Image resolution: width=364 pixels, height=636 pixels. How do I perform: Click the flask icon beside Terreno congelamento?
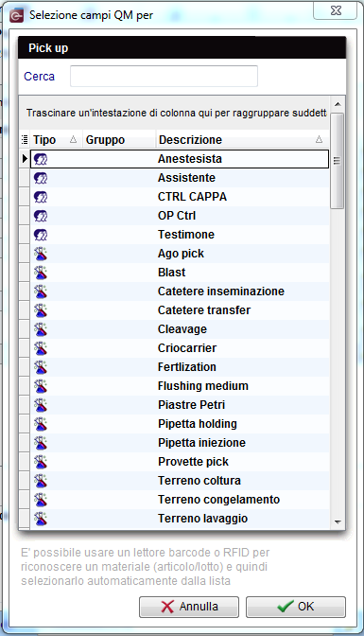(41, 500)
